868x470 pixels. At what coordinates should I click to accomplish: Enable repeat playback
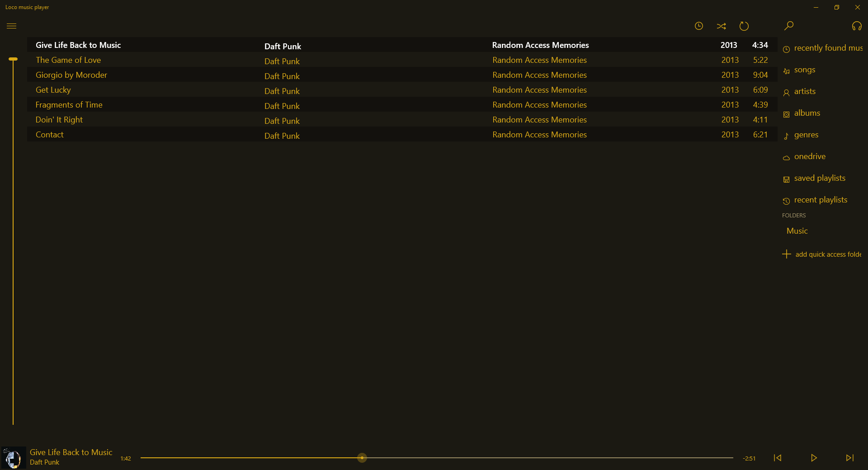(744, 26)
